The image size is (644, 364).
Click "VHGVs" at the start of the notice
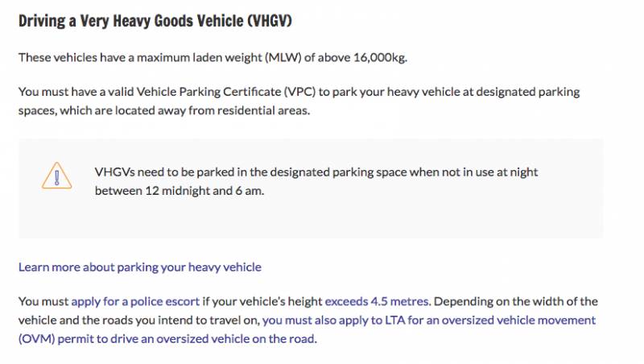(114, 172)
